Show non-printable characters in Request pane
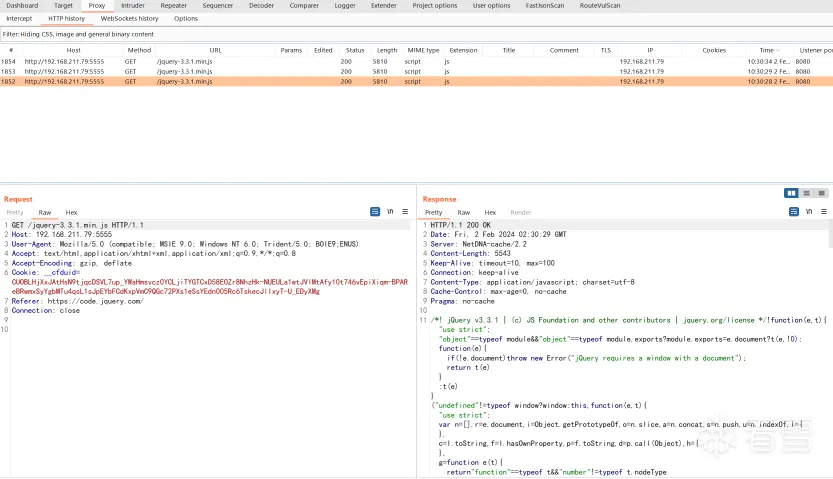The height and width of the screenshot is (479, 833). [390, 212]
